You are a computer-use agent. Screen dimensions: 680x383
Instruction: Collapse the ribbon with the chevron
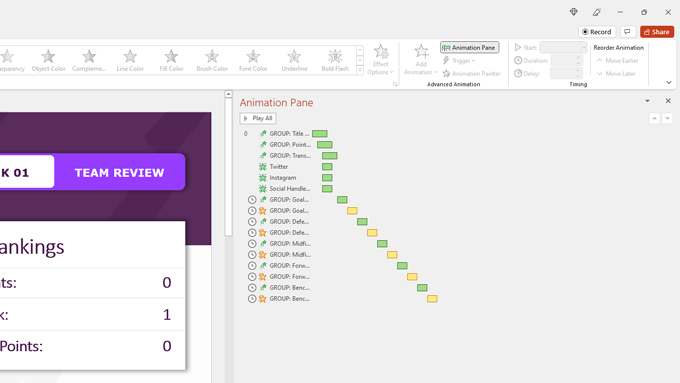point(669,82)
